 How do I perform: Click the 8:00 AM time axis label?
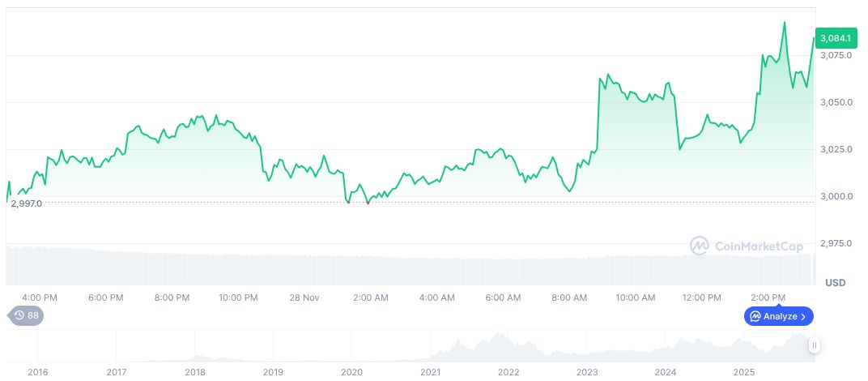569,298
